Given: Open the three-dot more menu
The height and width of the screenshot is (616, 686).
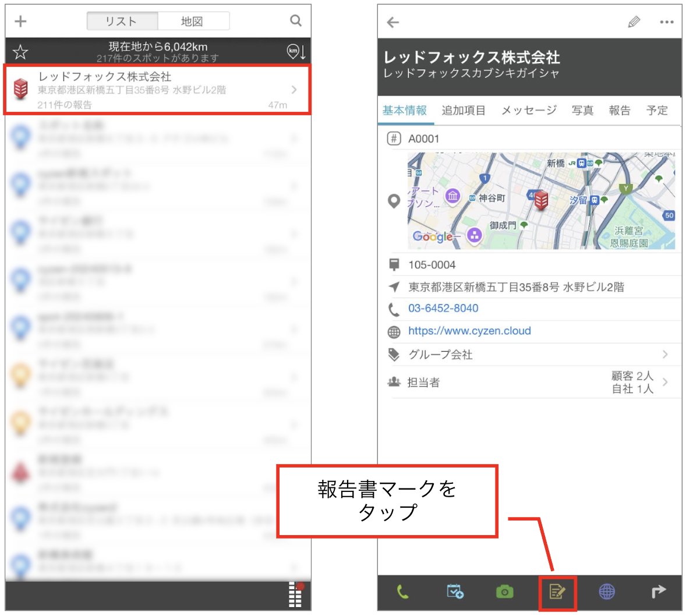Looking at the screenshot, I should pyautogui.click(x=666, y=22).
